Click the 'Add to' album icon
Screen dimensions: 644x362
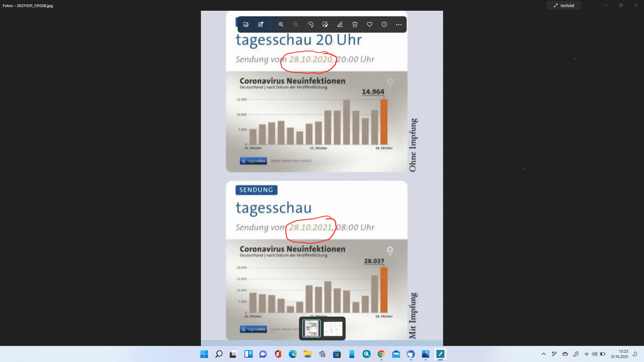(261, 24)
